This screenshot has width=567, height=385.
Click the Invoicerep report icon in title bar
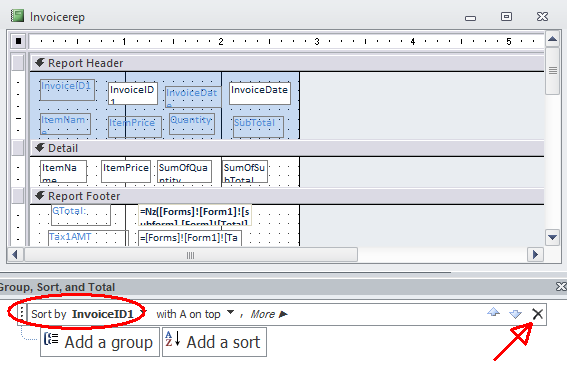pyautogui.click(x=17, y=16)
